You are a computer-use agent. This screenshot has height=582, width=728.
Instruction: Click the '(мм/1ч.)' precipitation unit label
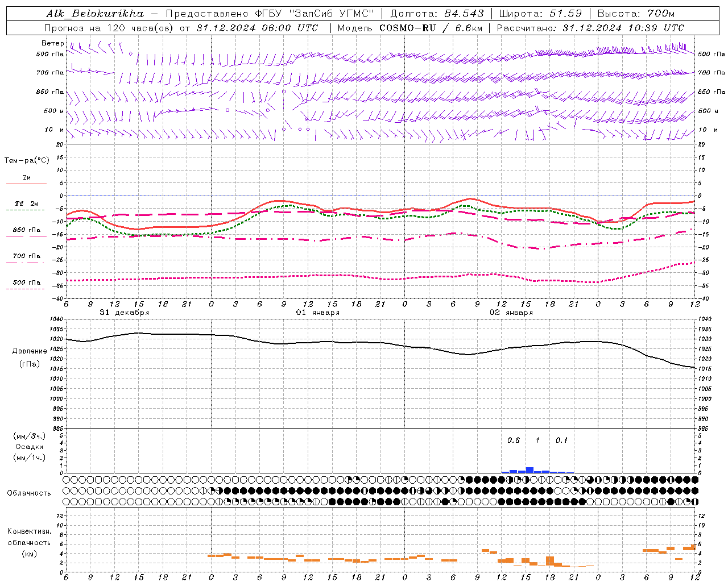pyautogui.click(x=29, y=458)
